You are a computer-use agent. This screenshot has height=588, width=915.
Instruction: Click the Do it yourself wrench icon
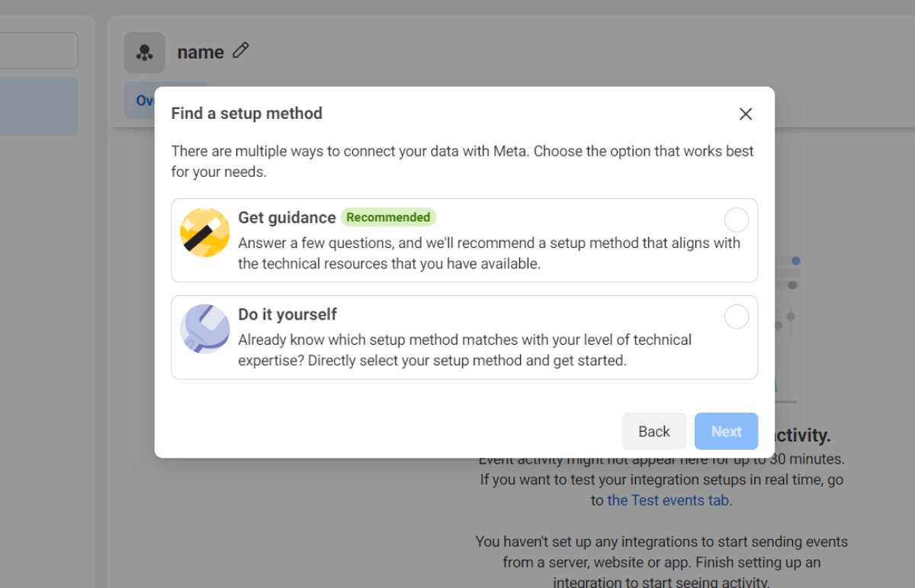tap(204, 329)
